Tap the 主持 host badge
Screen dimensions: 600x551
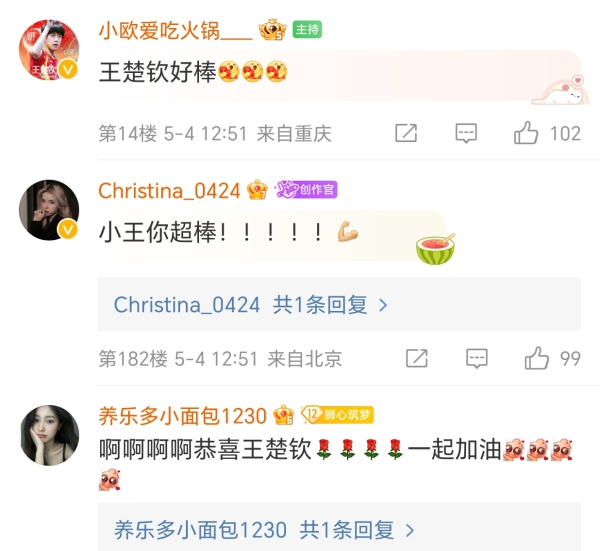307,29
